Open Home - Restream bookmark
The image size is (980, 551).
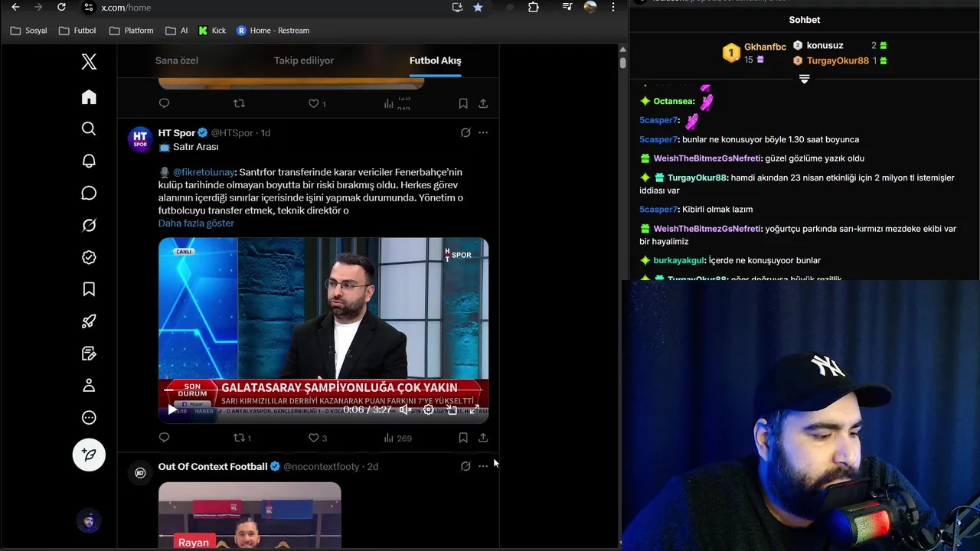click(273, 31)
